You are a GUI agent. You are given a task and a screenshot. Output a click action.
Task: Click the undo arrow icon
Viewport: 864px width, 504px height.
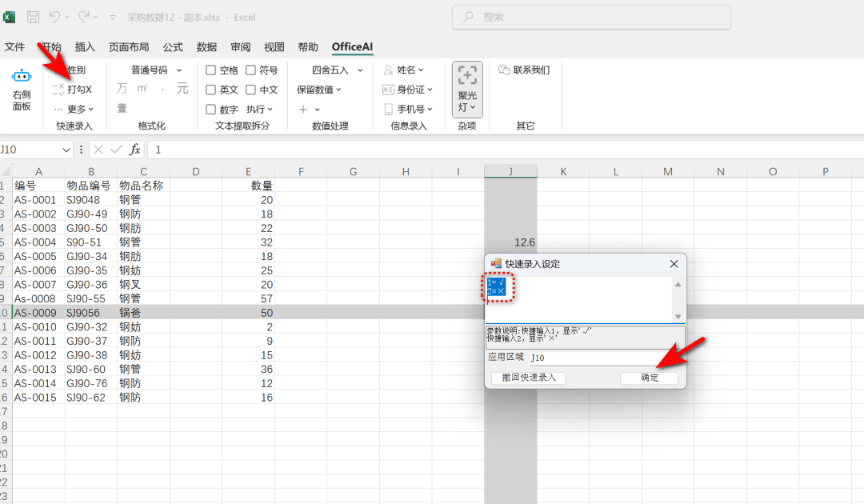54,17
